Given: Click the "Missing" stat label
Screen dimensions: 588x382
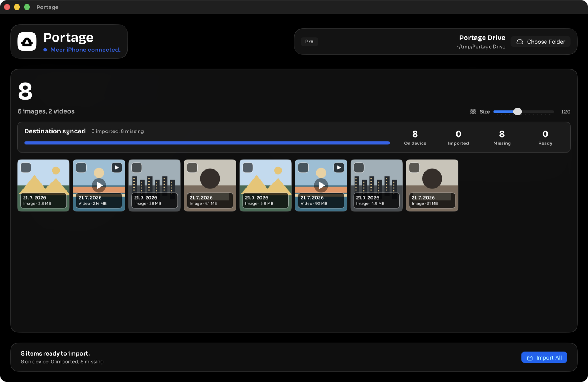Looking at the screenshot, I should click(x=502, y=143).
